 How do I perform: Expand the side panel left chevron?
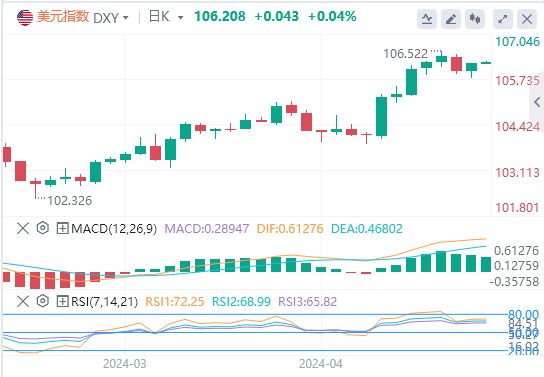[537, 102]
